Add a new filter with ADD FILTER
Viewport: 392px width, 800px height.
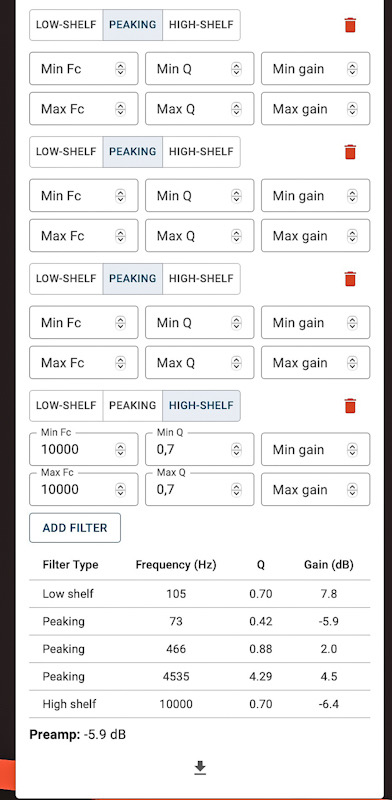point(75,528)
